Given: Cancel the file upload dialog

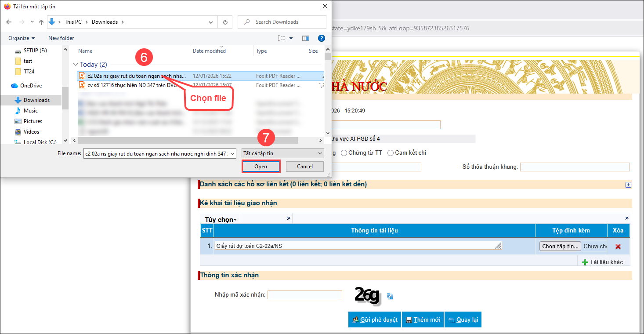Looking at the screenshot, I should 305,167.
